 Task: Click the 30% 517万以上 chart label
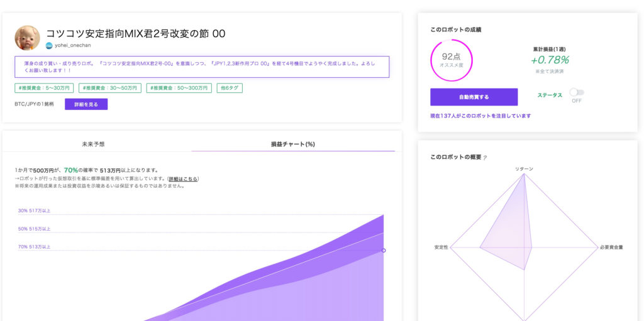(x=34, y=210)
